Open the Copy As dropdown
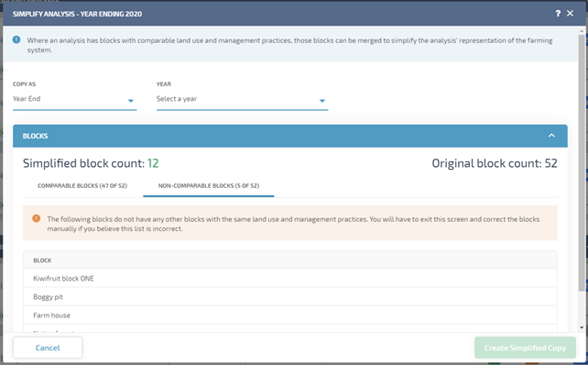588x365 pixels. (x=74, y=100)
